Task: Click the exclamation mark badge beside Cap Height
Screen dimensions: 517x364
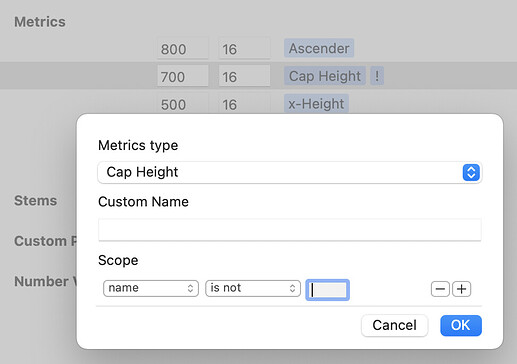Action: pos(377,76)
